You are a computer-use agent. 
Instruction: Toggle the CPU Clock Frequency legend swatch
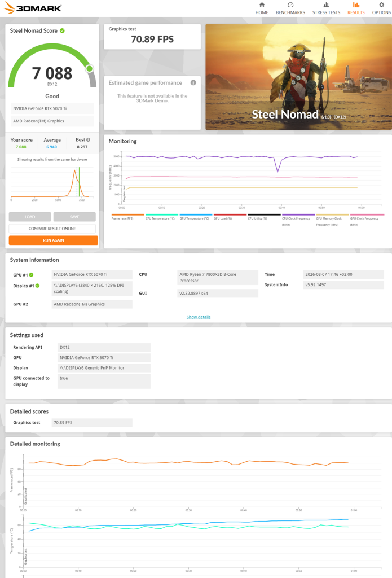298,214
